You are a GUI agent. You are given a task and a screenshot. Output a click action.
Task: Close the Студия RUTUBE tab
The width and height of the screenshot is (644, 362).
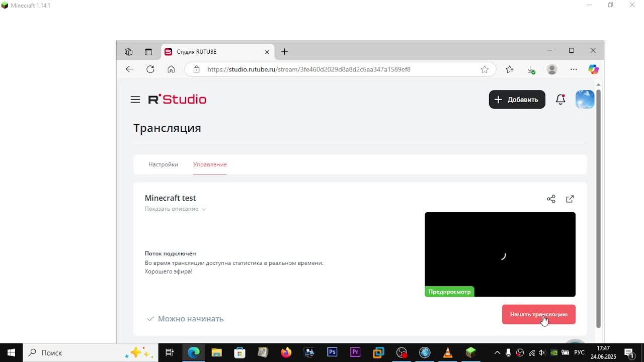coord(267,52)
